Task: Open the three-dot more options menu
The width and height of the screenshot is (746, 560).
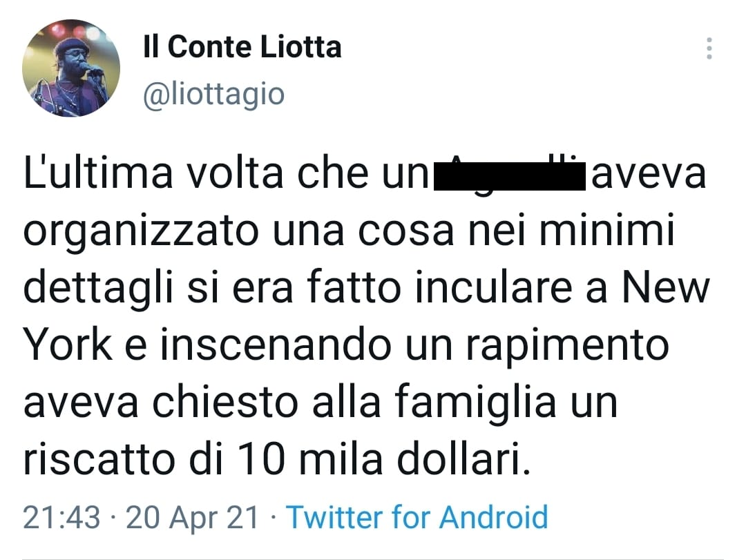Action: tap(709, 48)
